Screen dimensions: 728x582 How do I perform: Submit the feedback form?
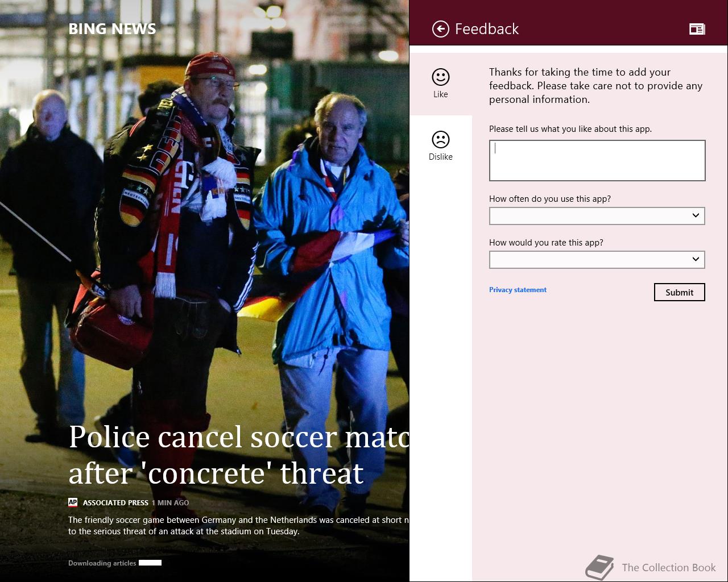coord(679,292)
